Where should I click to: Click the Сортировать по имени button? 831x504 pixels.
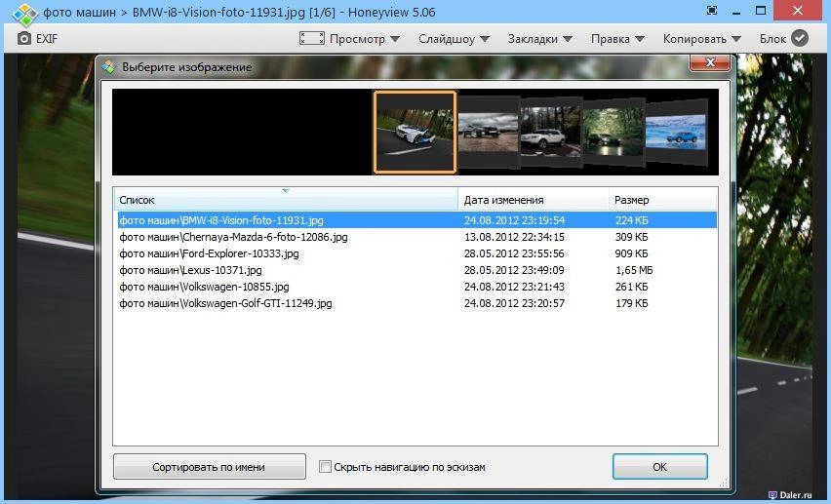pyautogui.click(x=210, y=467)
